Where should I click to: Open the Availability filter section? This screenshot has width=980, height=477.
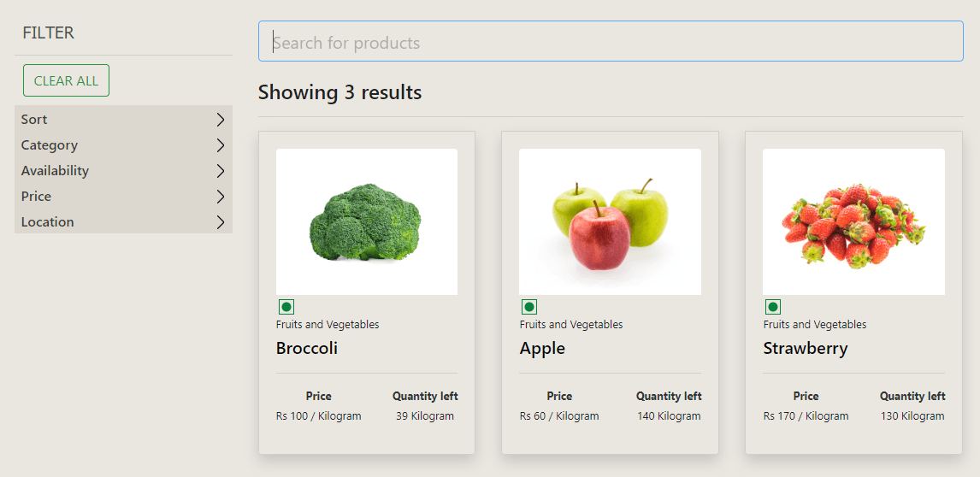124,171
